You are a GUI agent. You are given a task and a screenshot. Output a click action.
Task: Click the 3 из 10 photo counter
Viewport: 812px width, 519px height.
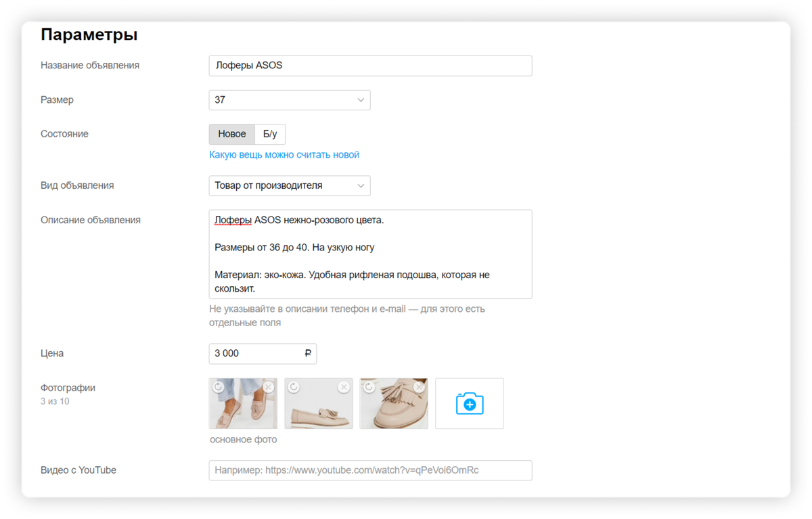[55, 401]
